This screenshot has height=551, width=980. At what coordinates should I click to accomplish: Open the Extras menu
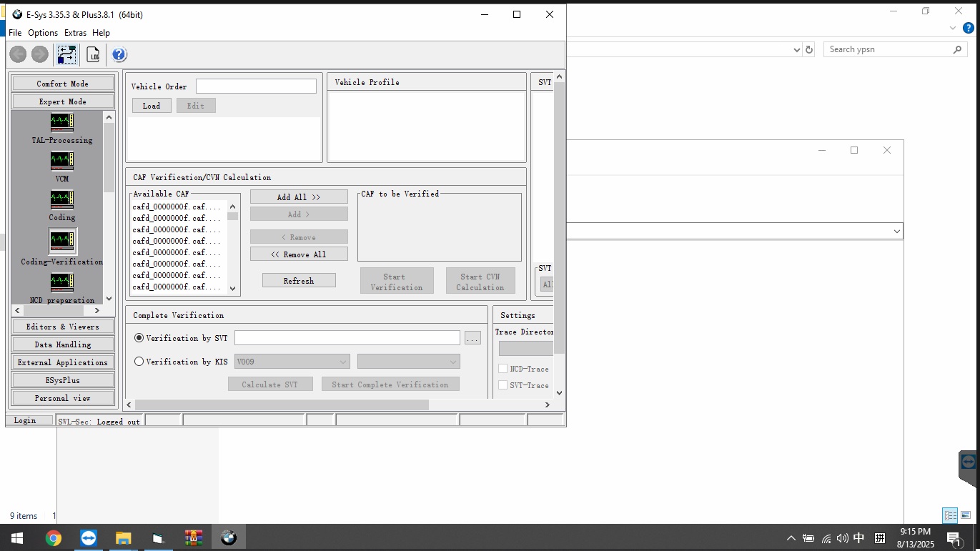(75, 33)
